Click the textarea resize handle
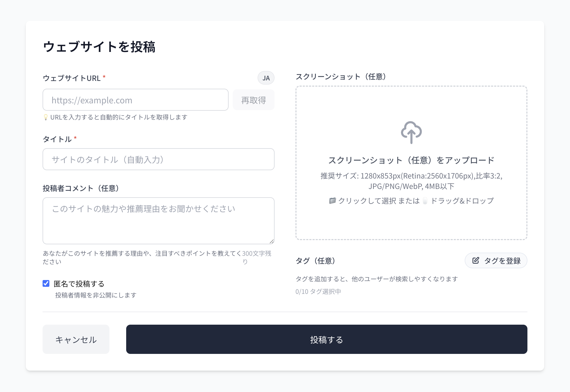The width and height of the screenshot is (570, 392). point(272,240)
